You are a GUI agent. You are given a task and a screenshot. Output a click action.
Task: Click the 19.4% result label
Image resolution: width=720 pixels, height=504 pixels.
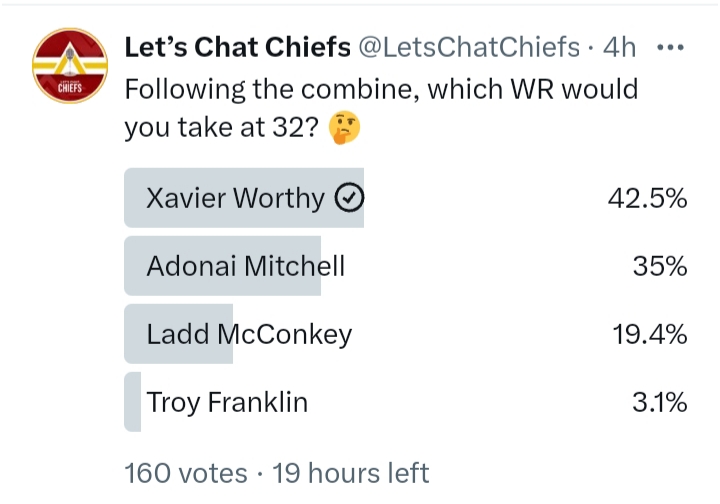[x=650, y=334]
